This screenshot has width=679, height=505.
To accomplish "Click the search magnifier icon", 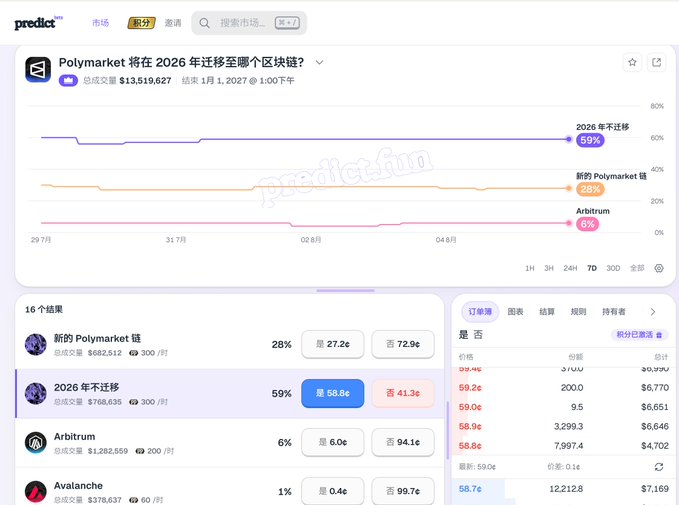I will pos(204,23).
